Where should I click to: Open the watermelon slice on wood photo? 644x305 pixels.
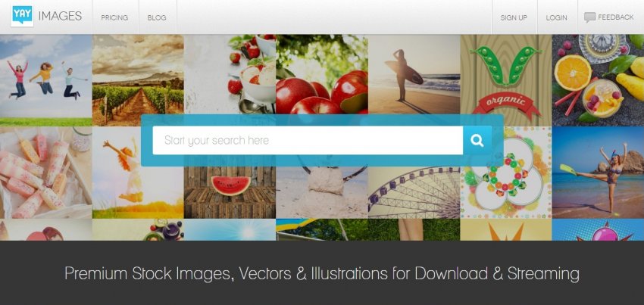(x=230, y=192)
